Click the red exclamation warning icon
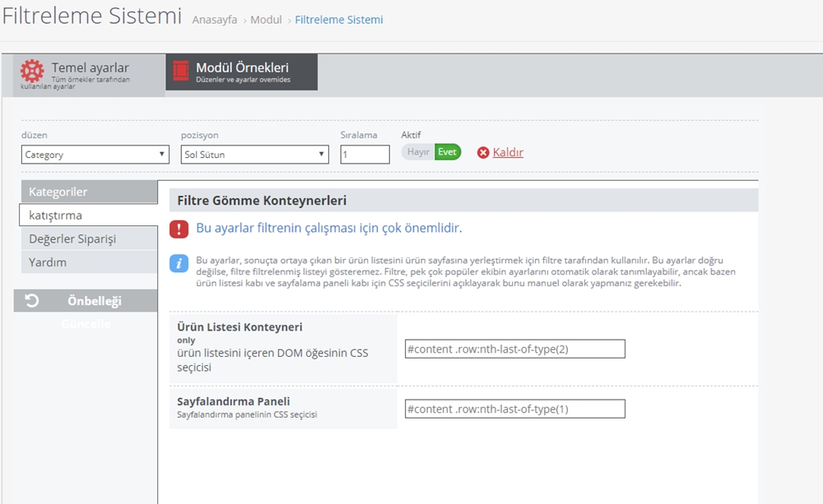This screenshot has height=504, width=823. pos(179,229)
